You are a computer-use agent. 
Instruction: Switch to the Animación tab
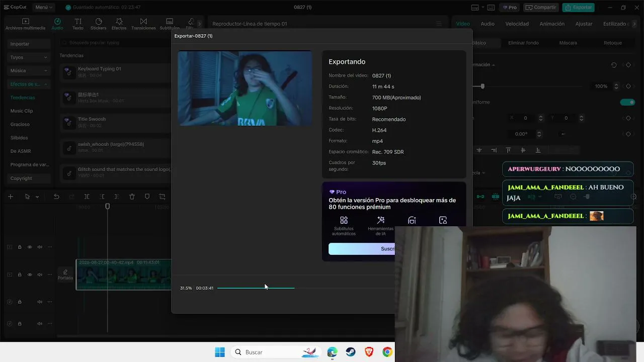(x=552, y=24)
